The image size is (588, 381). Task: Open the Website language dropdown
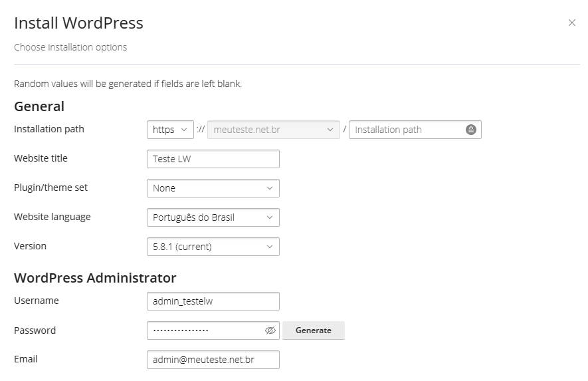(213, 217)
